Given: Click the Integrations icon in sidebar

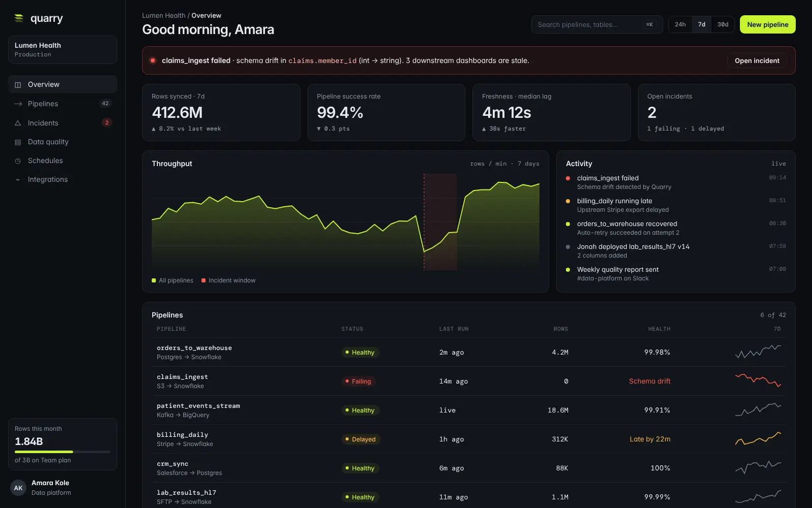Looking at the screenshot, I should click(18, 180).
